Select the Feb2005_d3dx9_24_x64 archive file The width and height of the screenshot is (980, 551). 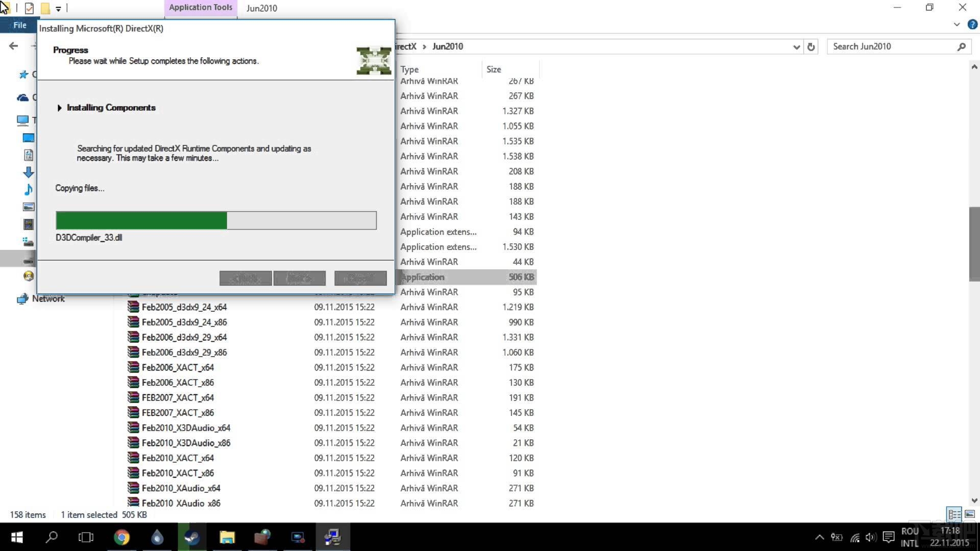click(184, 307)
